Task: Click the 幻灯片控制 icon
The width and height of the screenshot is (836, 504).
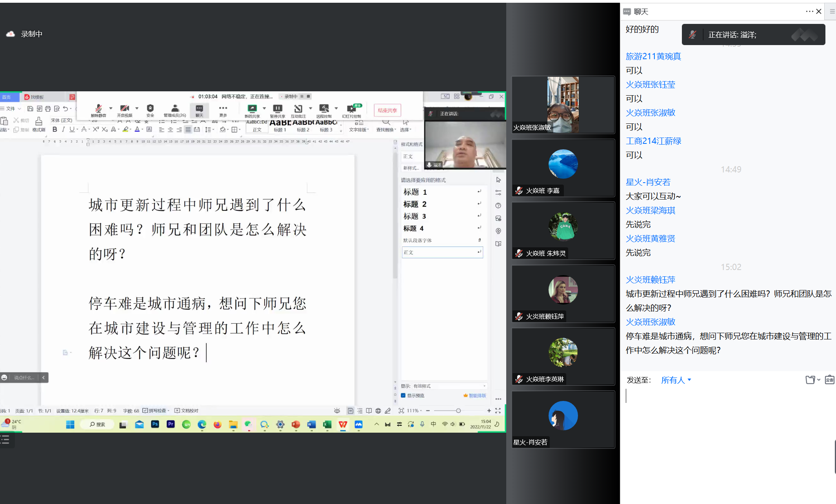Action: point(351,109)
